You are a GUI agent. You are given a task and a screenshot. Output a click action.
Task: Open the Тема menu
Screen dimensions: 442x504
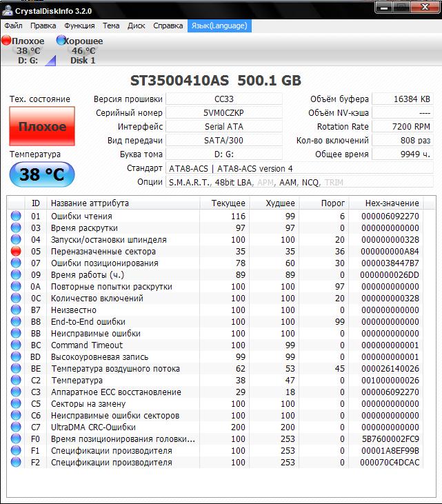pyautogui.click(x=111, y=26)
